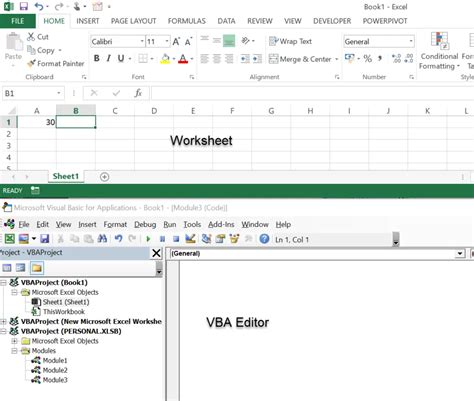Click the Find binoculars icon in VBA toolbar
Viewport: 474px width, 401px height.
point(102,239)
